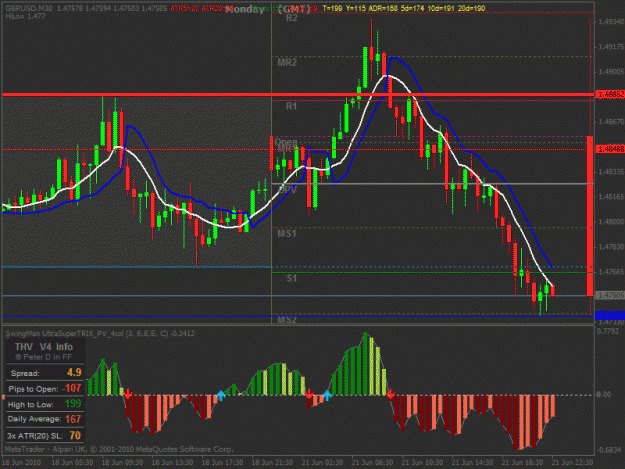Click the blue up arrow near 18 Jun 17:30
The width and height of the screenshot is (625, 469).
coord(220,395)
